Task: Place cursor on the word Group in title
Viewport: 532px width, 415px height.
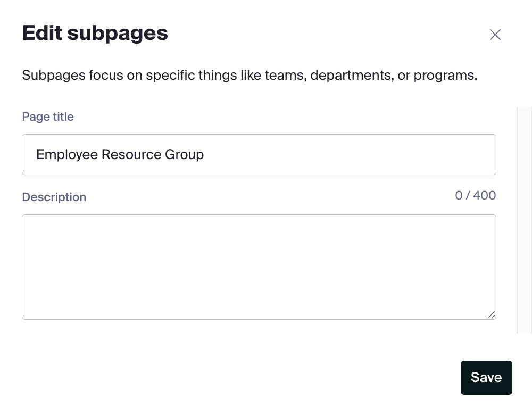Action: [184, 155]
